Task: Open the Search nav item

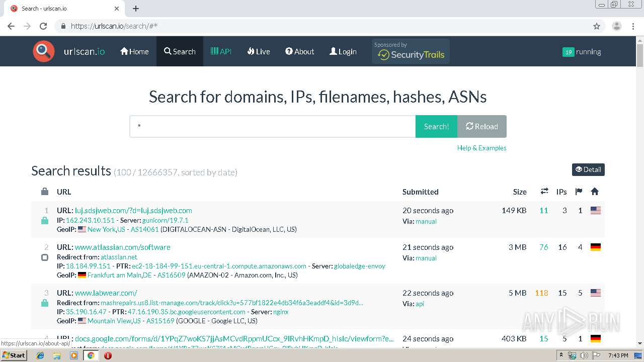Action: click(x=180, y=51)
